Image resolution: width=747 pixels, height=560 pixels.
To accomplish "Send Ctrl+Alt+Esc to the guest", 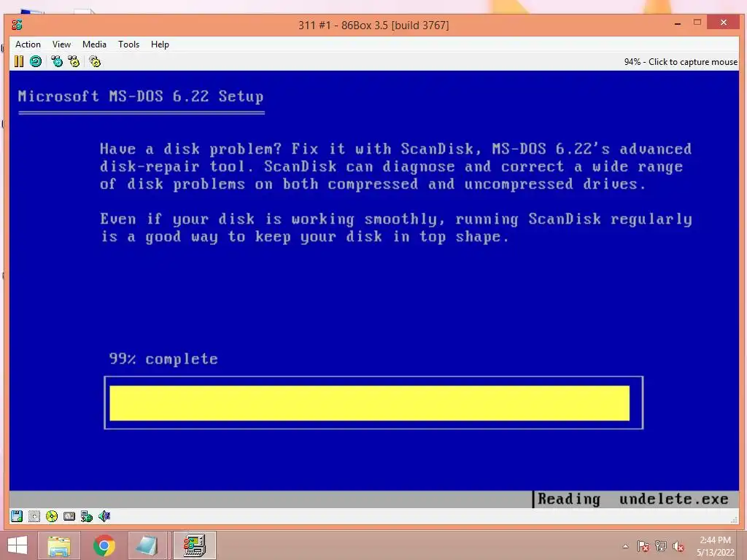I will tap(74, 61).
